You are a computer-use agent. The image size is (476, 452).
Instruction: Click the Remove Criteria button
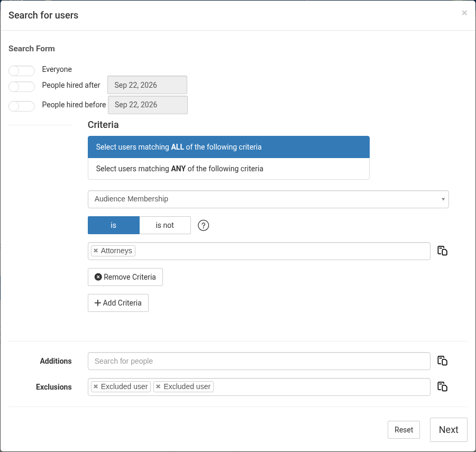pos(125,277)
